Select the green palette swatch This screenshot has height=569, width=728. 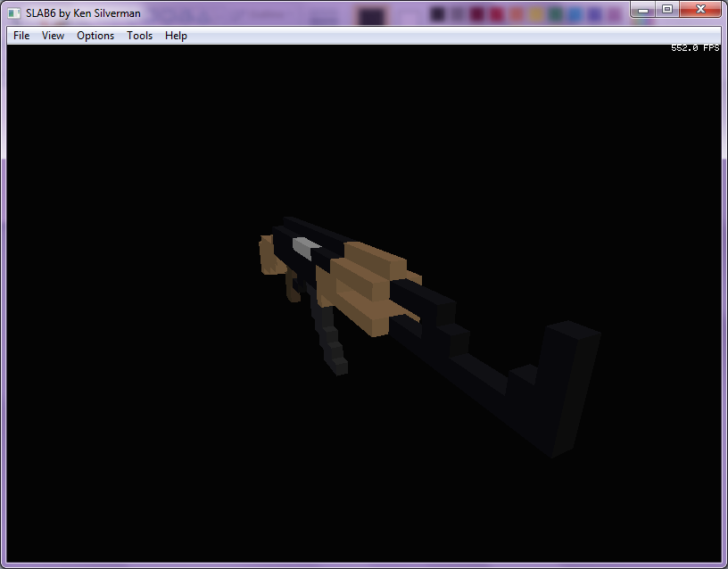click(x=554, y=13)
